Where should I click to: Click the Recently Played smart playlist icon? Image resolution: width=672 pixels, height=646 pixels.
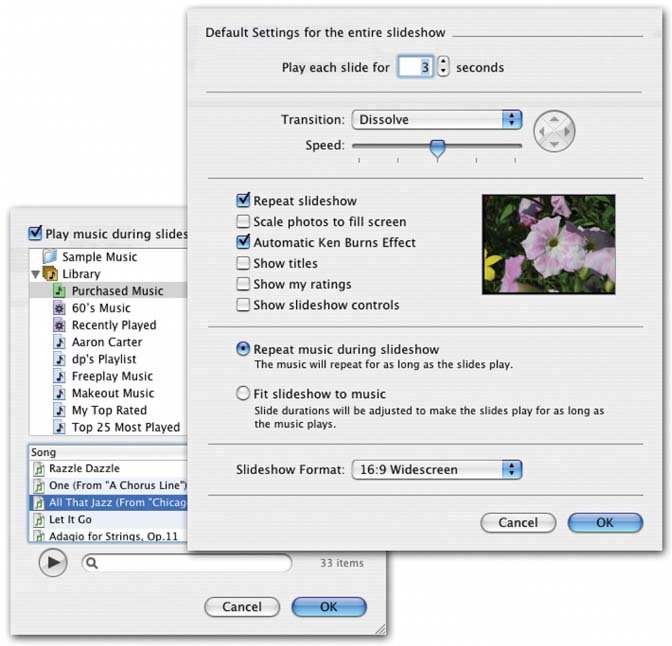click(60, 325)
